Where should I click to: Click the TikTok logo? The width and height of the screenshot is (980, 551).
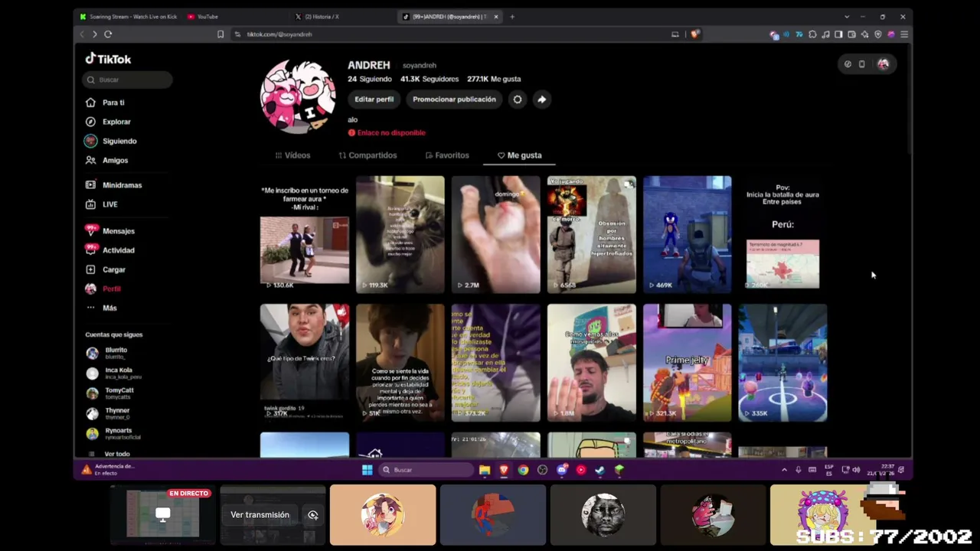click(108, 59)
